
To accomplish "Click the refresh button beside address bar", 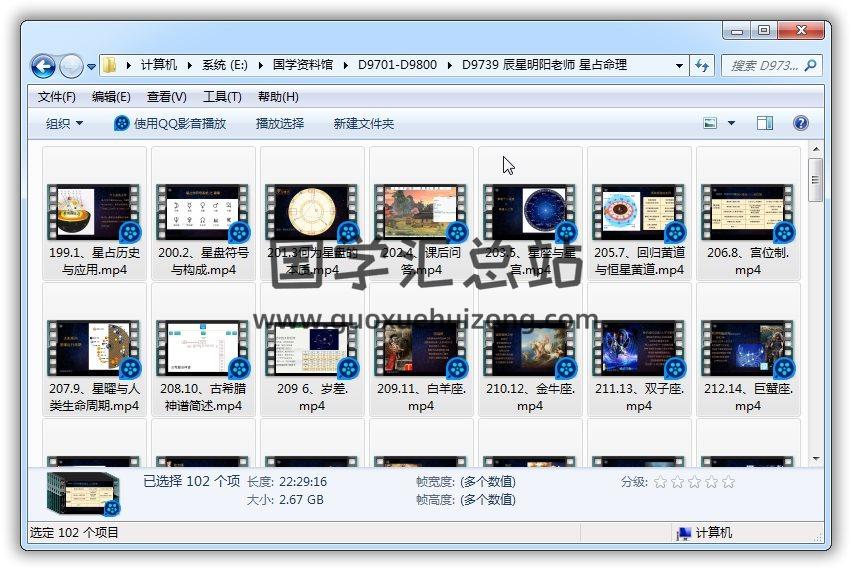I will tap(703, 65).
